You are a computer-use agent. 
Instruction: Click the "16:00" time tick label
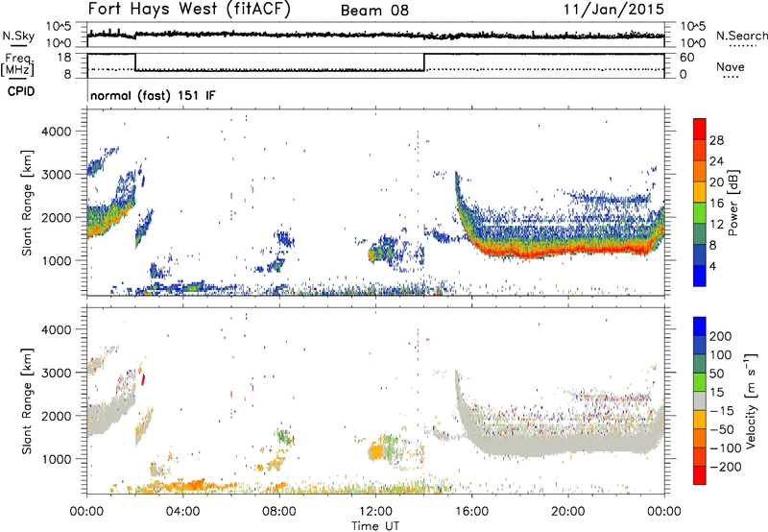coord(471,512)
